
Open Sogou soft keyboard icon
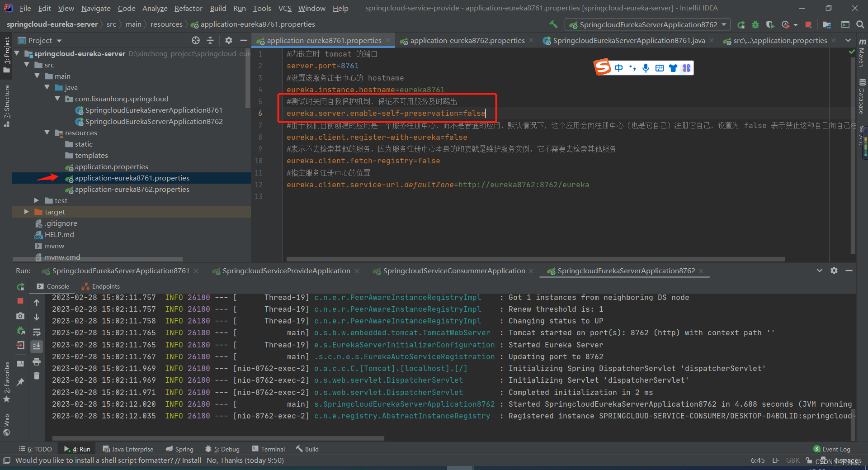point(660,68)
